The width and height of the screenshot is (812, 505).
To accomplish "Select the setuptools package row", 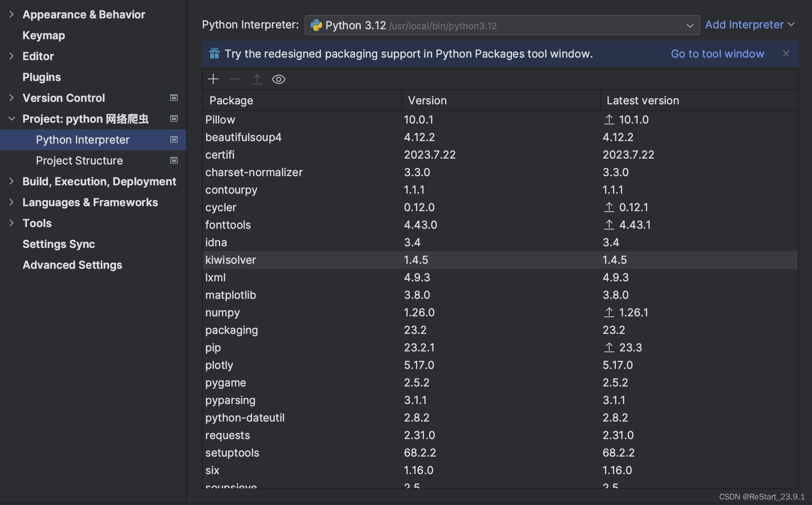I will point(500,452).
